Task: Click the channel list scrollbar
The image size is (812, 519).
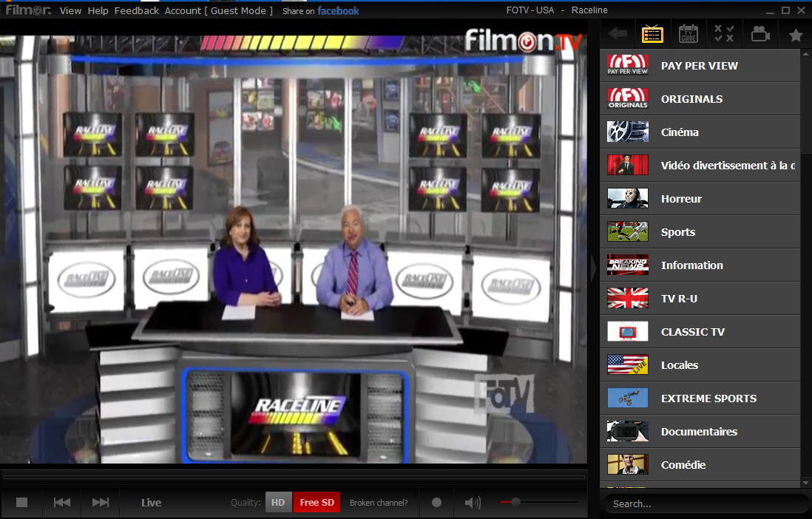Action: 805,106
